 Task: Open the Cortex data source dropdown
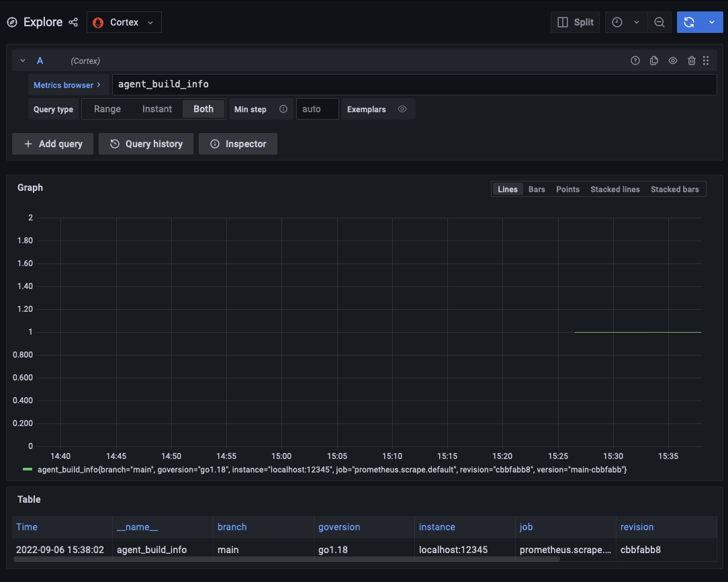pos(124,22)
